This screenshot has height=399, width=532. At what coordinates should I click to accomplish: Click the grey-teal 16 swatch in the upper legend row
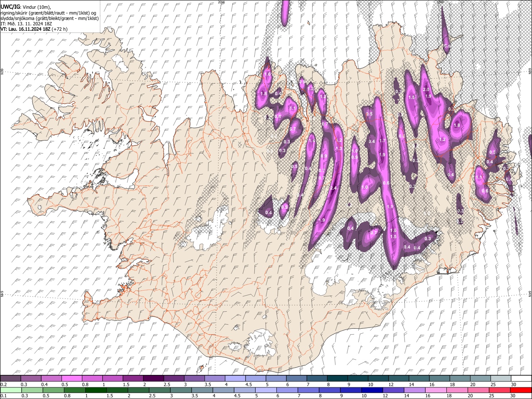pos(439,378)
